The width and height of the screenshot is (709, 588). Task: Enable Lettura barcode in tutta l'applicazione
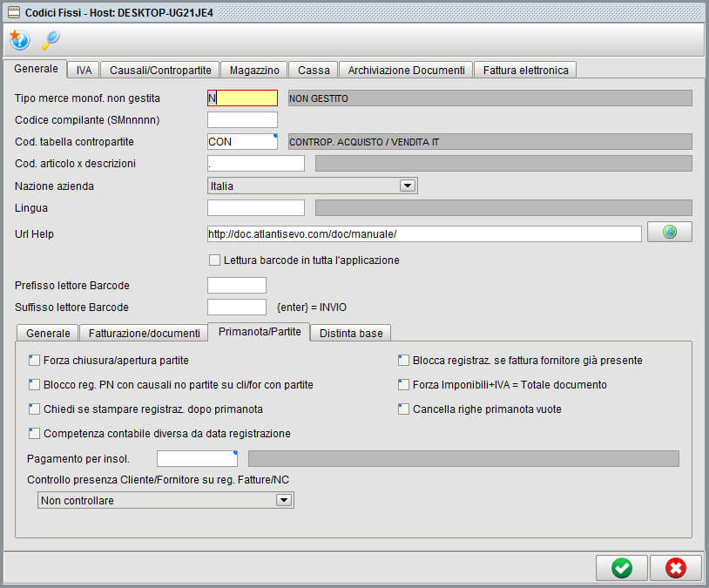pyautogui.click(x=213, y=260)
